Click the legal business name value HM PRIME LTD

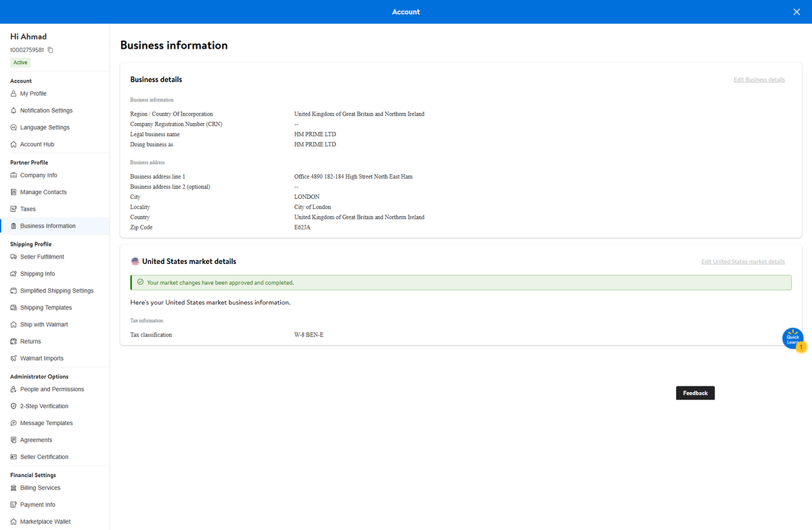click(x=315, y=135)
